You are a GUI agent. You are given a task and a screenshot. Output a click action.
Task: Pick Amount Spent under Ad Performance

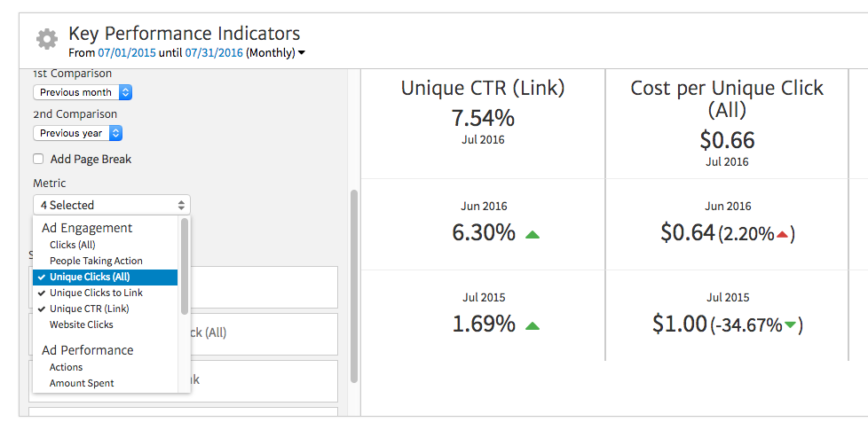82,383
